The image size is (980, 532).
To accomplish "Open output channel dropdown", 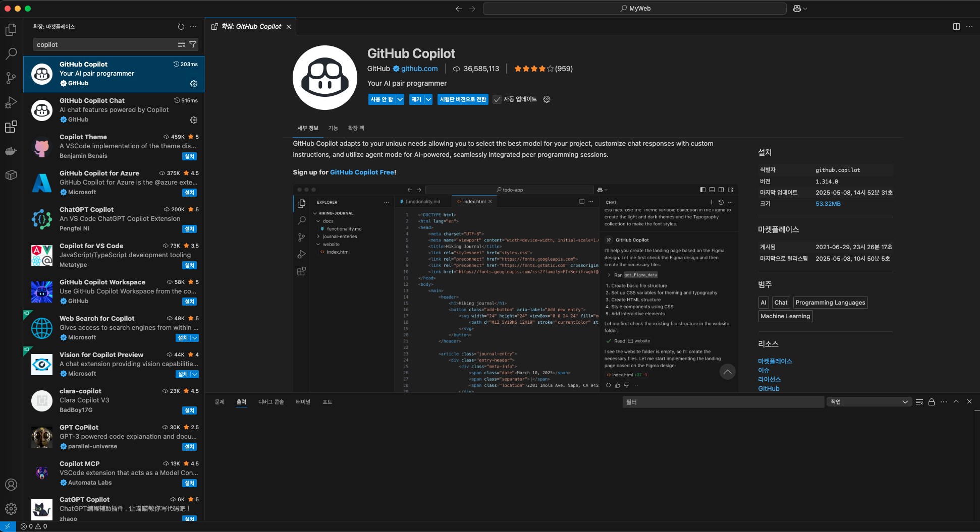I will pos(869,402).
